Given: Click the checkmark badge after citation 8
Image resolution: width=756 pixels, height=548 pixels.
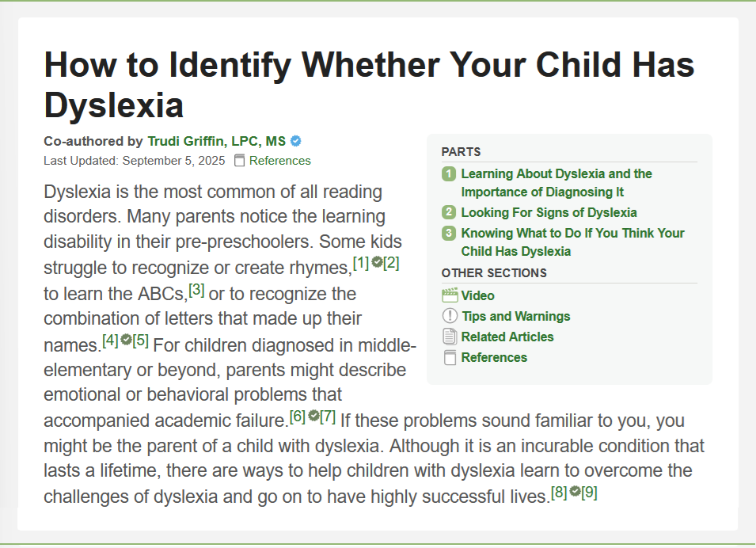Looking at the screenshot, I should 575,492.
